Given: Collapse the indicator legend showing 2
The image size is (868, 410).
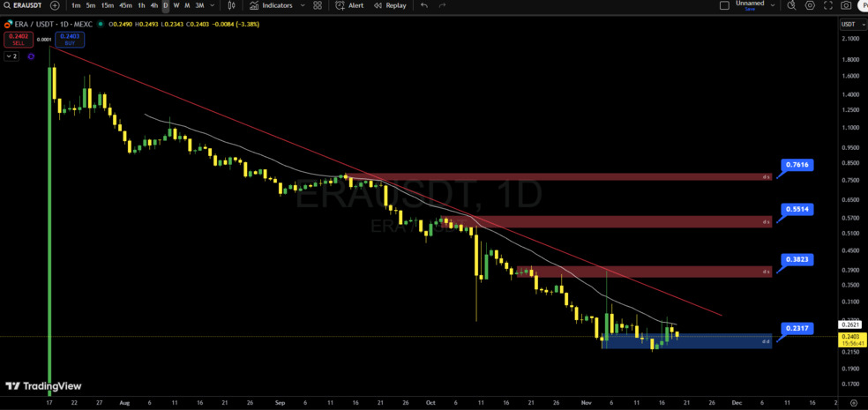Looking at the screenshot, I should pyautogui.click(x=11, y=56).
